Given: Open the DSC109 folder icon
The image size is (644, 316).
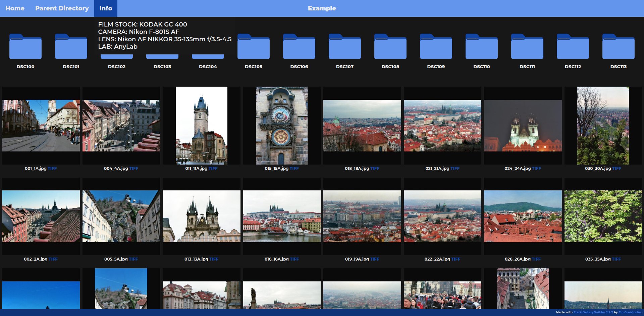Looking at the screenshot, I should pyautogui.click(x=436, y=47).
